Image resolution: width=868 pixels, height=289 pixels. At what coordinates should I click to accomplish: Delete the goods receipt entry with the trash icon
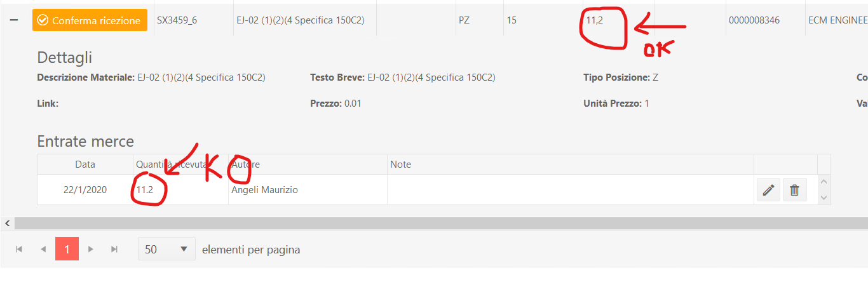(794, 190)
